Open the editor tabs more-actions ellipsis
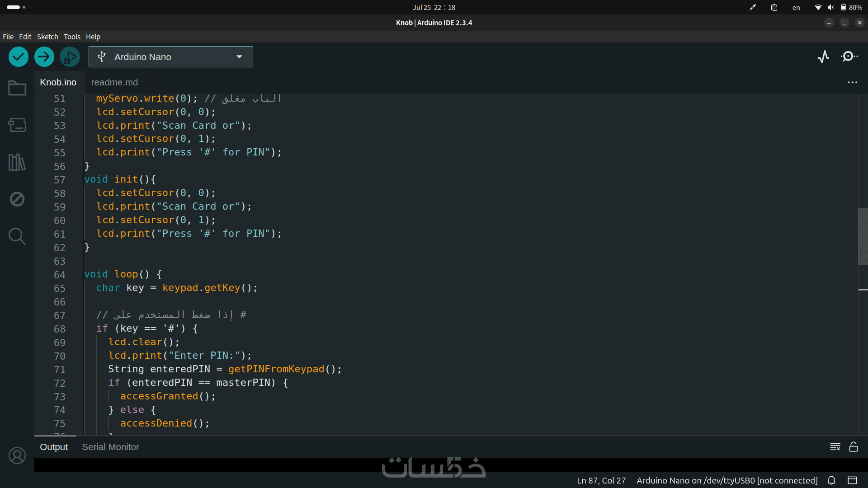 852,82
